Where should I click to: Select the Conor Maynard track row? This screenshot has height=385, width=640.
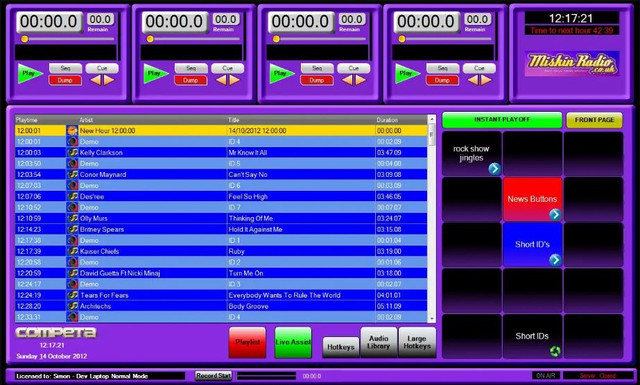click(x=221, y=174)
